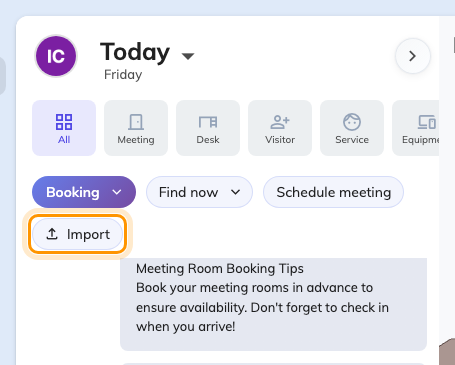The height and width of the screenshot is (365, 455).
Task: Switch to the Desk category tab
Action: pyautogui.click(x=208, y=128)
